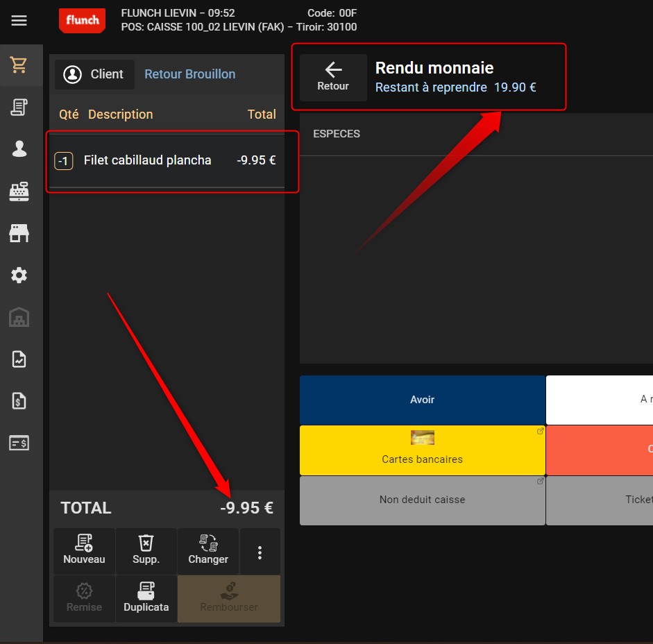
Task: Select the shopping cart sidebar icon
Action: pos(19,65)
